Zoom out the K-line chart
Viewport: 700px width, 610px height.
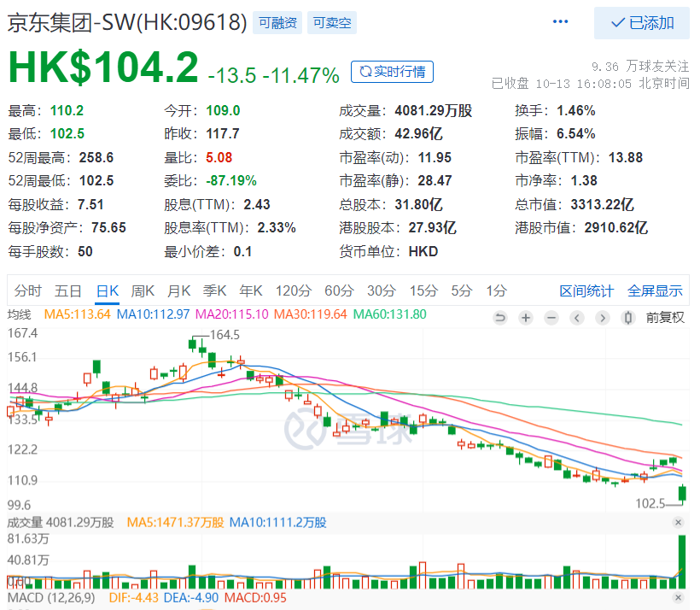tap(551, 318)
